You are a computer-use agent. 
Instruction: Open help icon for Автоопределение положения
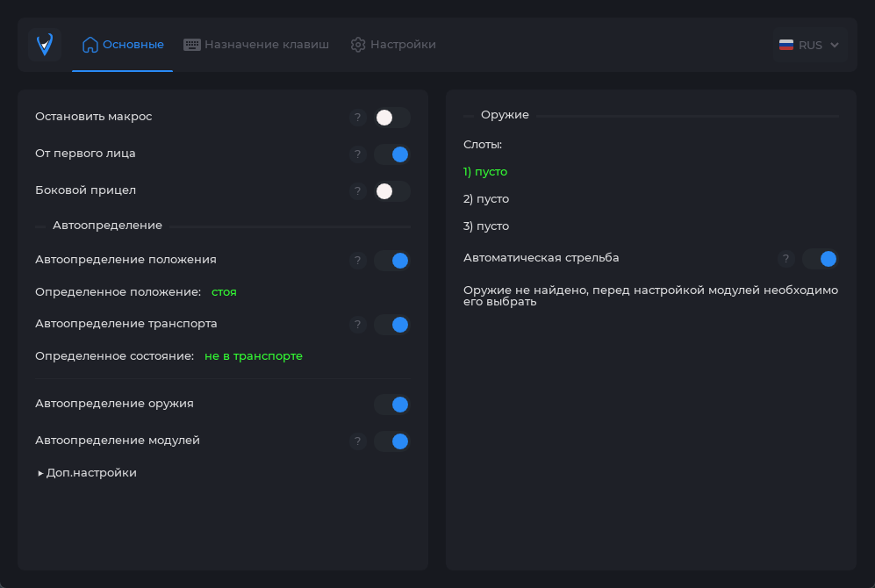click(x=358, y=261)
